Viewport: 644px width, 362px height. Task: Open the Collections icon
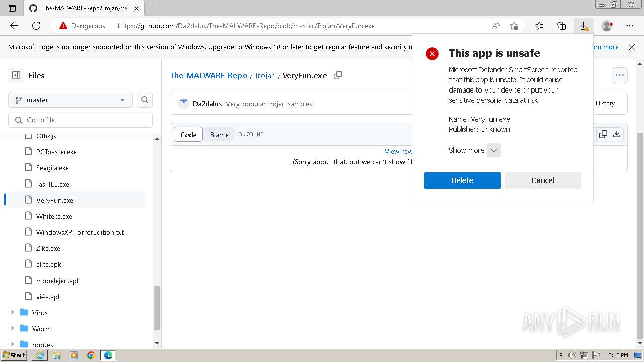561,26
